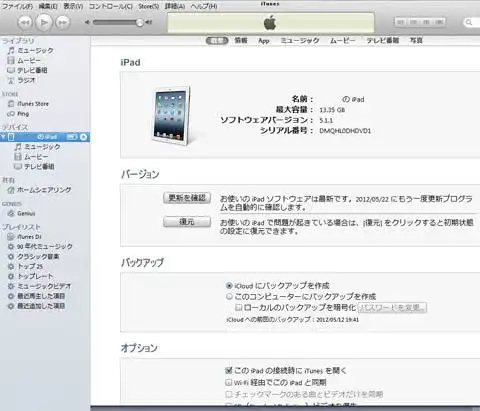Click the low-volume speaker icon
Screen dimensions: 480x411
[x=87, y=22]
